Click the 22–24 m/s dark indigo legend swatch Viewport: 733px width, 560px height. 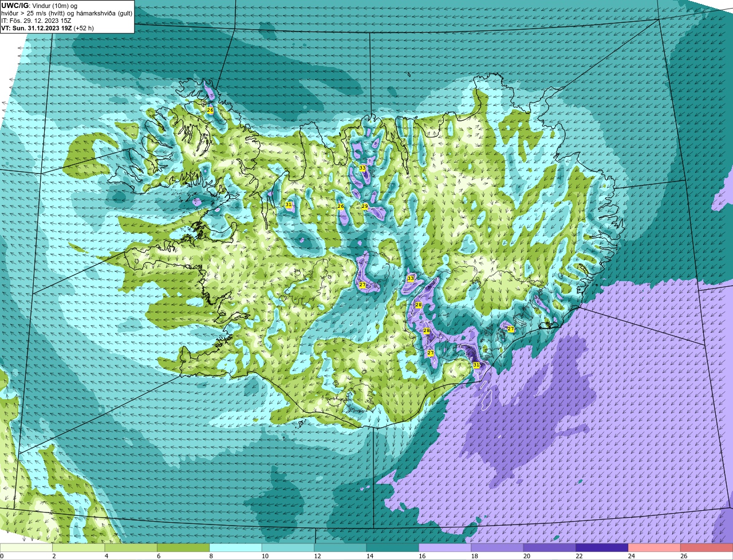point(602,547)
